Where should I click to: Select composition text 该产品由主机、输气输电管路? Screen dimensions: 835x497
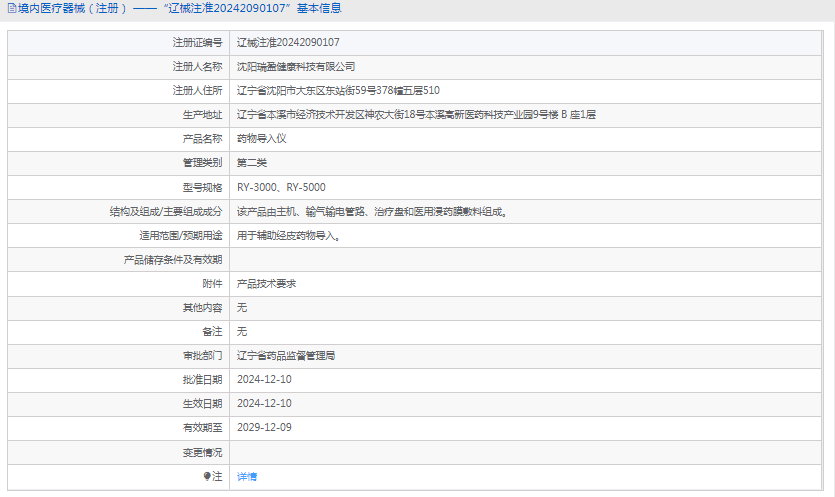point(373,212)
